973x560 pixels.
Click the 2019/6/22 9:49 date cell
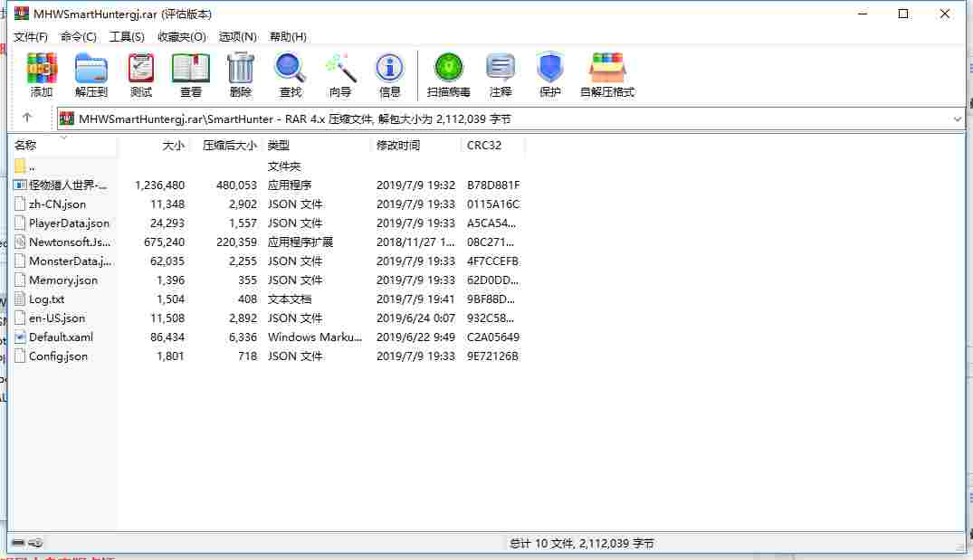coord(415,337)
